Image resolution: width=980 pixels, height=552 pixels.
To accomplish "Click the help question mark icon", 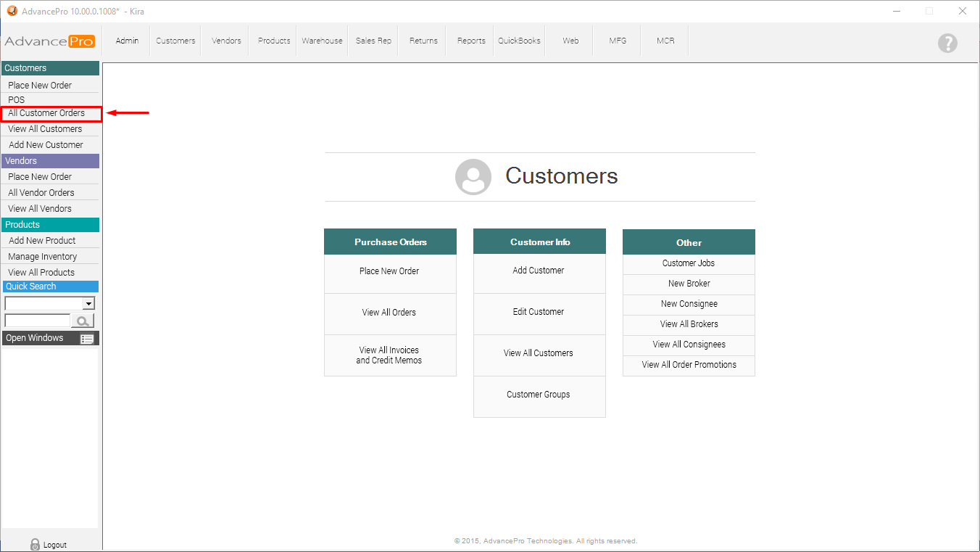I will [947, 43].
